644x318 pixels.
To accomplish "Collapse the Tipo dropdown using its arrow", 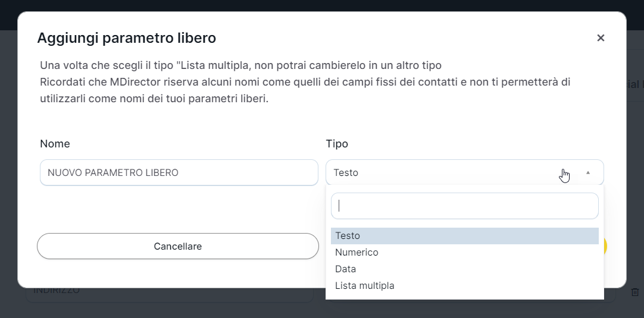I will pyautogui.click(x=588, y=173).
